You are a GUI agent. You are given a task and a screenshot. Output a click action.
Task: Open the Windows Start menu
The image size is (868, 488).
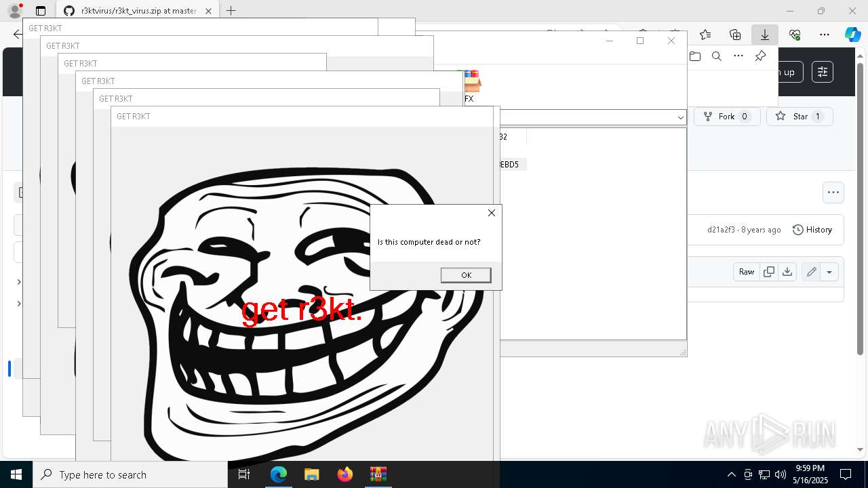click(16, 474)
